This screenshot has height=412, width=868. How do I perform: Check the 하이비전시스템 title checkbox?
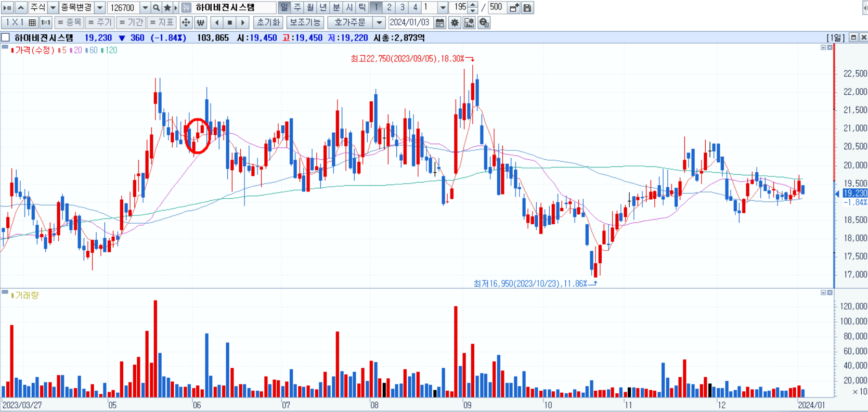point(6,37)
